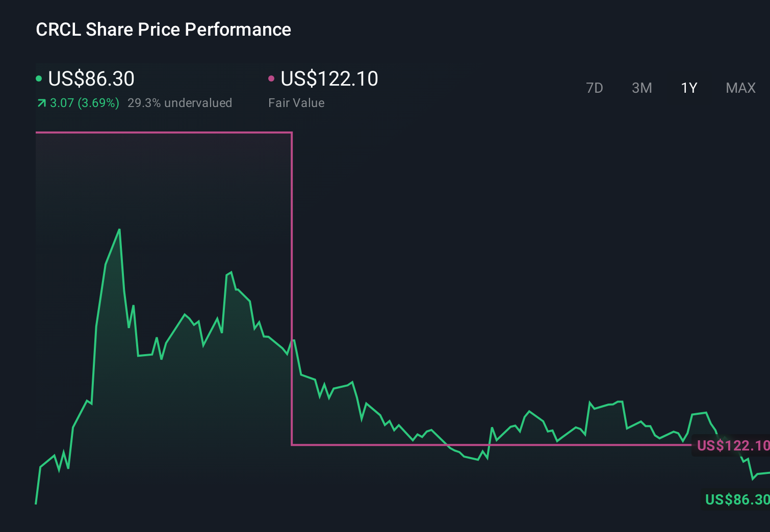Click the green share price legend dot
Screen dimensions: 770x532
(x=39, y=78)
